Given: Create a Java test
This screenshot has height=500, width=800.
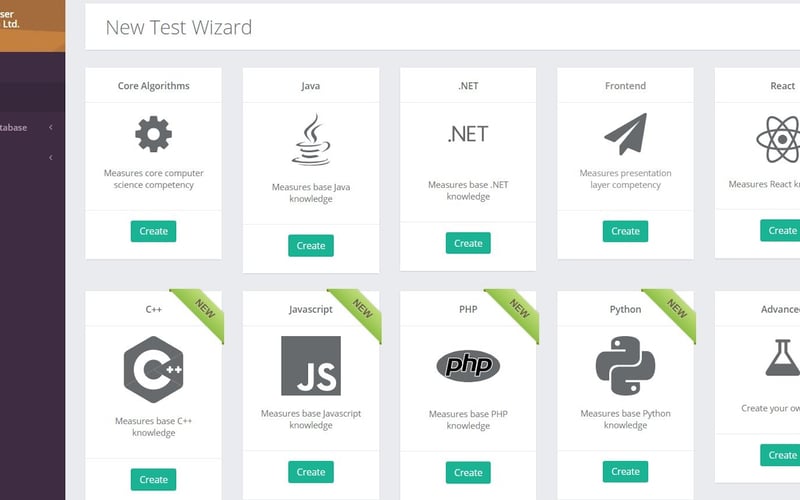Looking at the screenshot, I should pyautogui.click(x=311, y=245).
